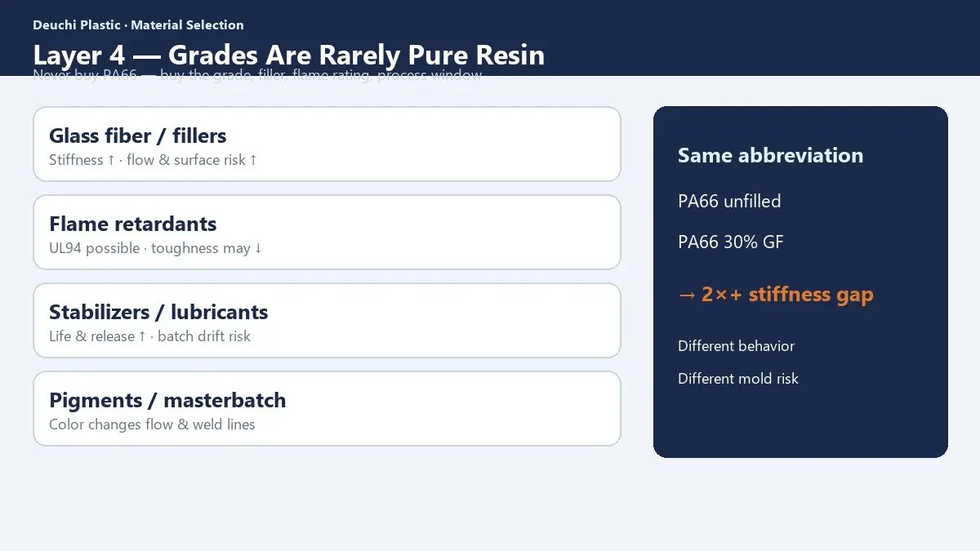980x551 pixels.
Task: Click the Different mold risk line
Action: (x=738, y=379)
